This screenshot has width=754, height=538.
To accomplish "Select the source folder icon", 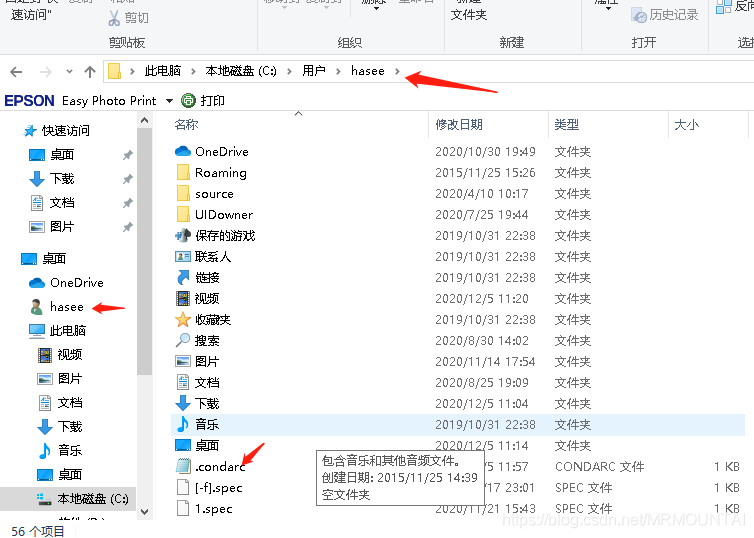I will (x=183, y=194).
